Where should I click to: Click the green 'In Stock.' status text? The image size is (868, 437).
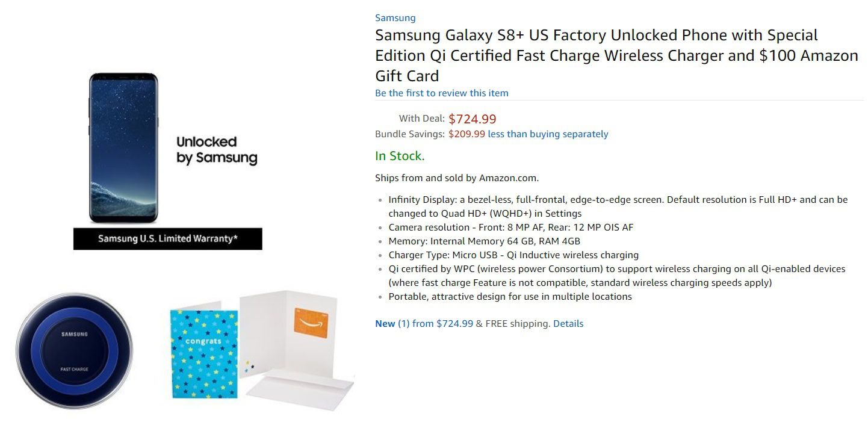point(400,157)
